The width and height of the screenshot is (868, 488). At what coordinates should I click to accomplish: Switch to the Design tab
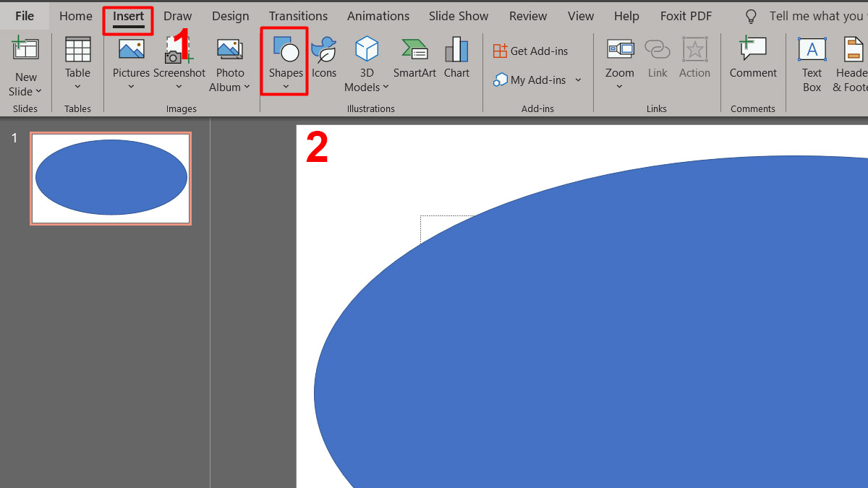point(230,15)
